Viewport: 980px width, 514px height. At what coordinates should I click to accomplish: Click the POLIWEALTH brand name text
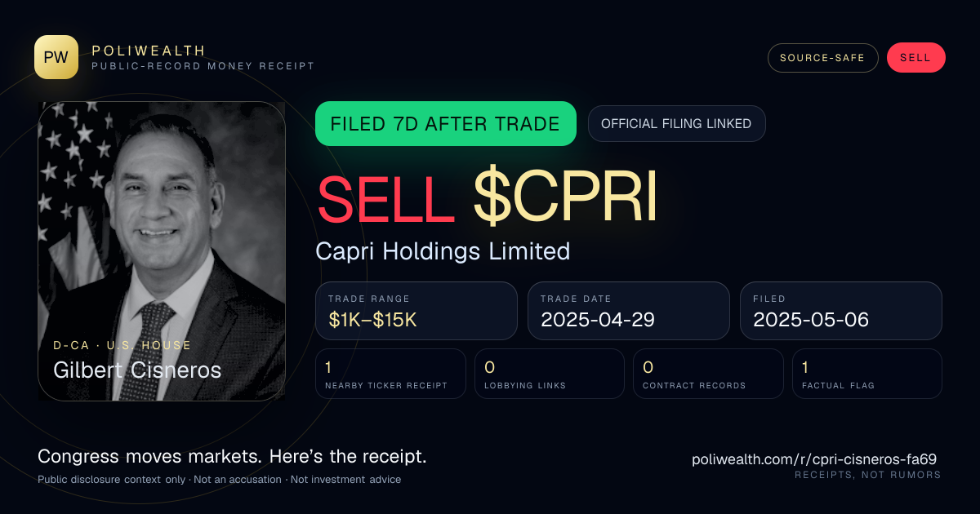pyautogui.click(x=149, y=51)
